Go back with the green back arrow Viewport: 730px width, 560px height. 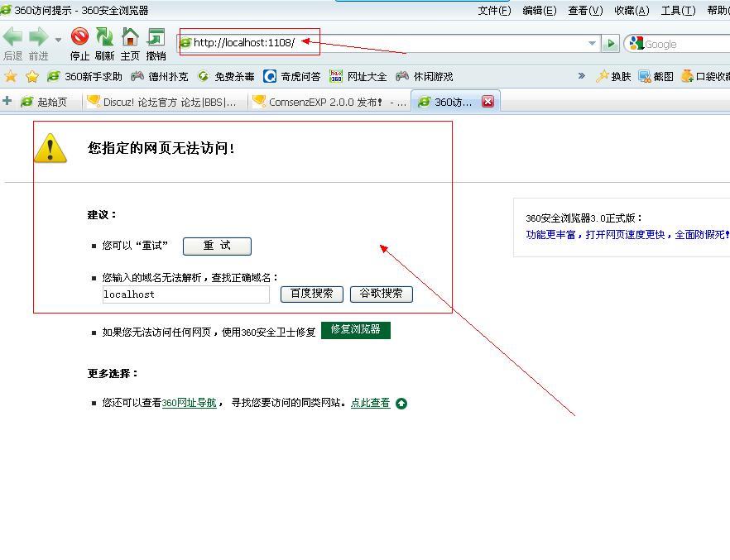click(x=12, y=36)
